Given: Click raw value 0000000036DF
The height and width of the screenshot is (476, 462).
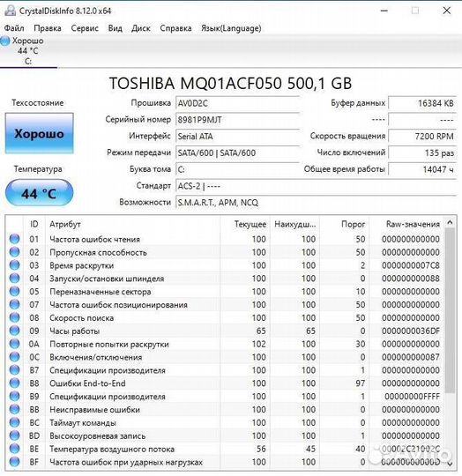Looking at the screenshot, I should 410,331.
